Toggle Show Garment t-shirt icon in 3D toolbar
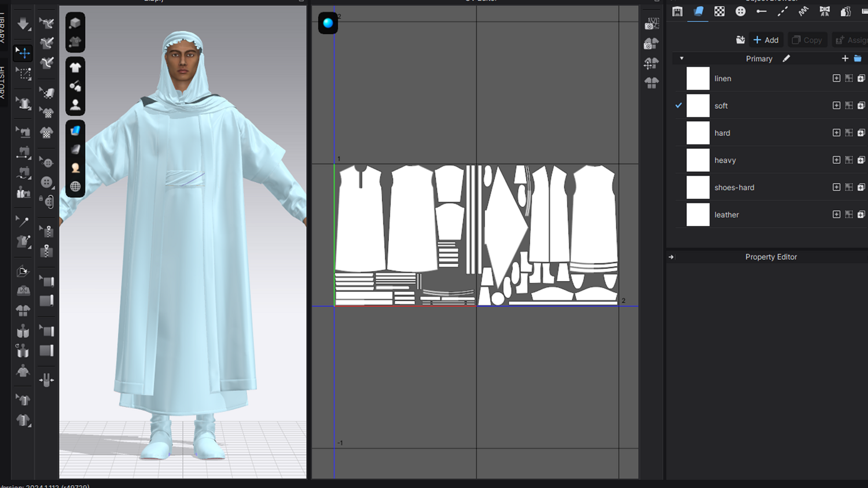The height and width of the screenshot is (488, 868). point(75,68)
